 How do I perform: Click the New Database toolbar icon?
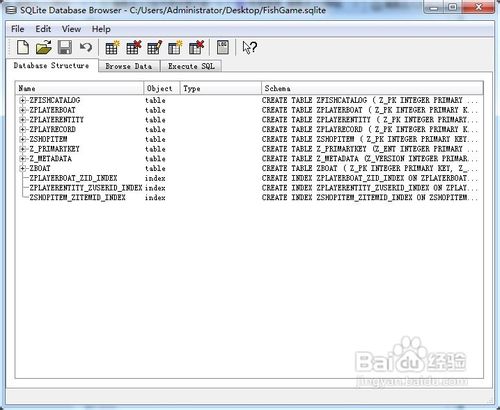click(x=23, y=47)
